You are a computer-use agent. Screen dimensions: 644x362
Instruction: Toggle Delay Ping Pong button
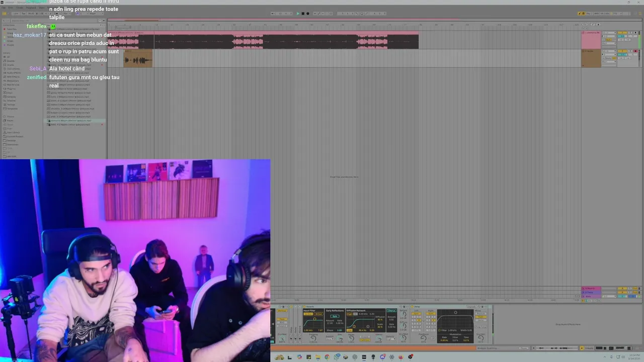tap(480, 327)
